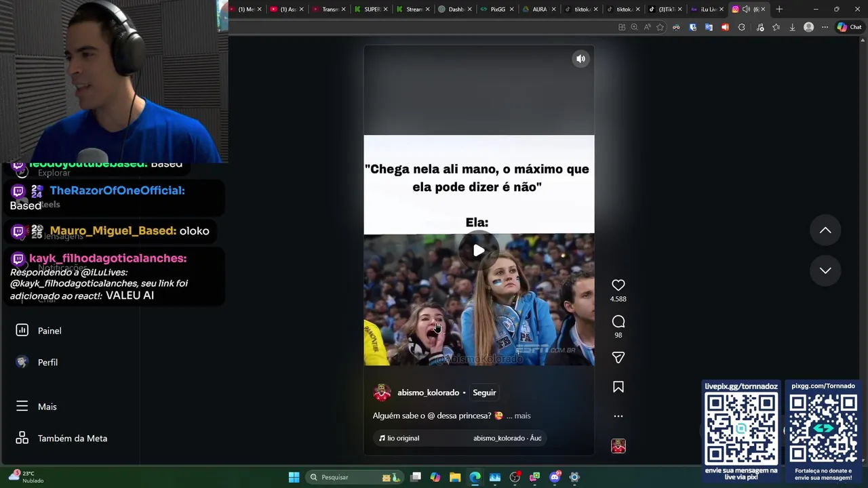
Task: Share the reel via paper plane icon
Action: click(618, 357)
